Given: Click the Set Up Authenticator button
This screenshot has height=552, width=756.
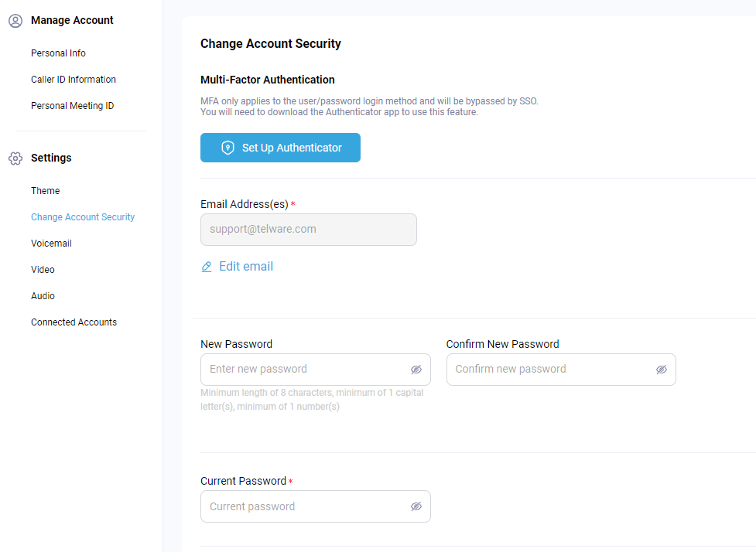Looking at the screenshot, I should (x=280, y=148).
